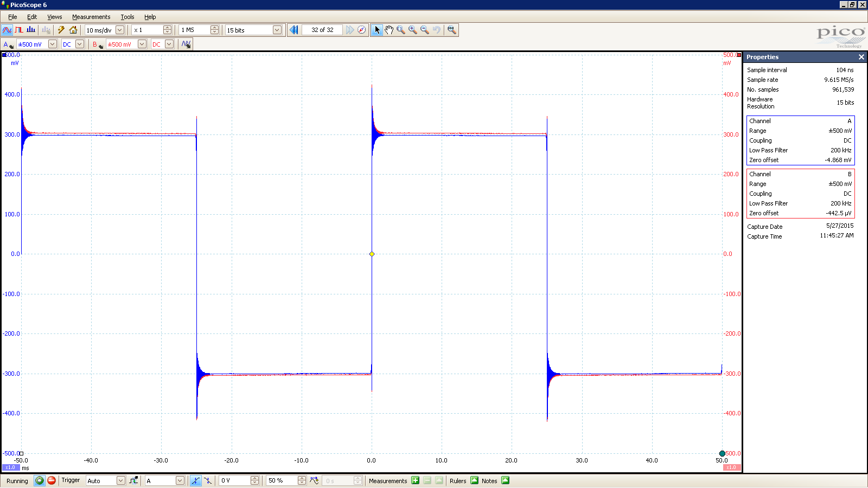
Task: Open the Edit menu
Action: click(x=32, y=17)
